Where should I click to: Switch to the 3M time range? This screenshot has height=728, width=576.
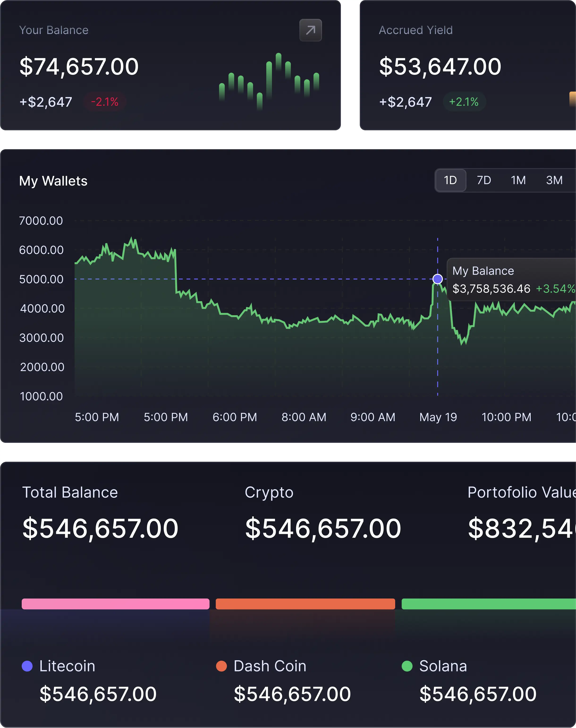[554, 180]
